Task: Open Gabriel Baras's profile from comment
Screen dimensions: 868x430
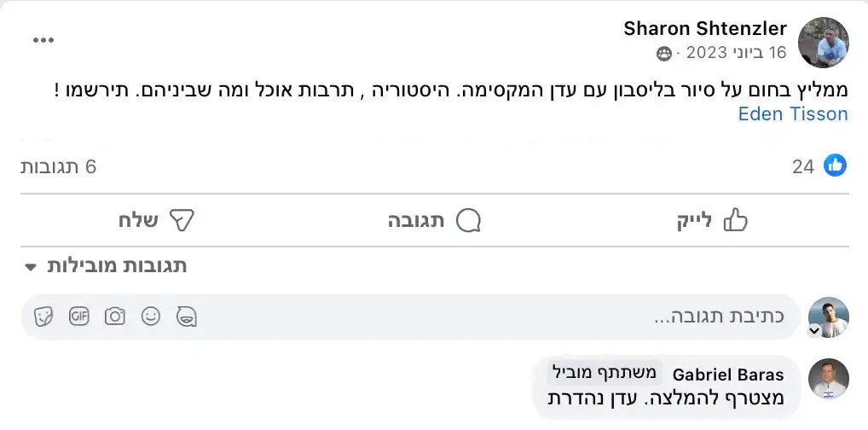Action: (x=728, y=375)
